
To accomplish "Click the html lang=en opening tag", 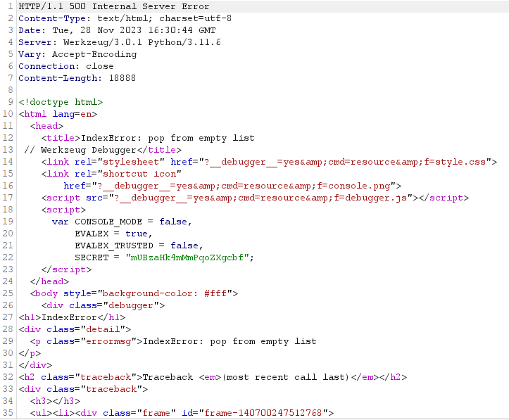I will [58, 114].
